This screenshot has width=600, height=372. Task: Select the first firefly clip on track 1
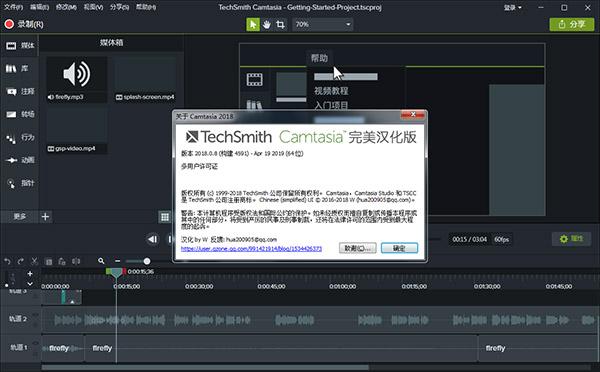[x=62, y=348]
